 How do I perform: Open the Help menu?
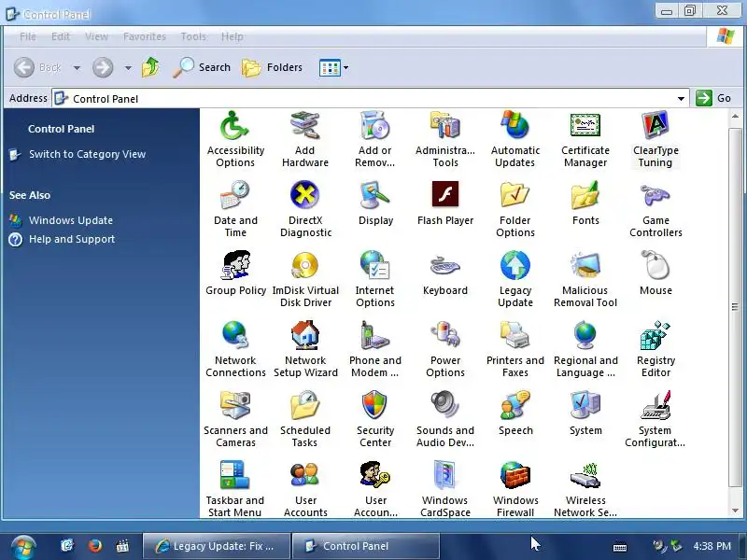pyautogui.click(x=232, y=36)
